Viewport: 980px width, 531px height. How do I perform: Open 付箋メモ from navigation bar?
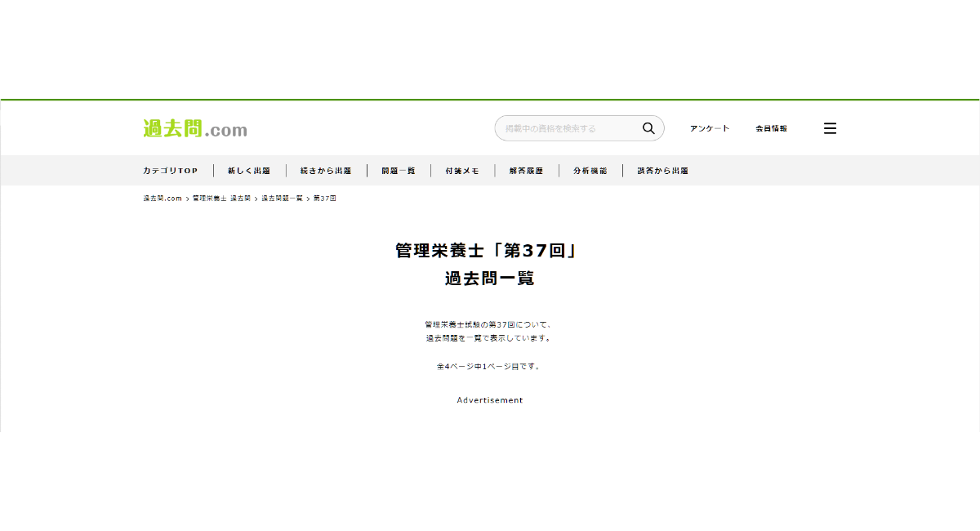pyautogui.click(x=462, y=171)
